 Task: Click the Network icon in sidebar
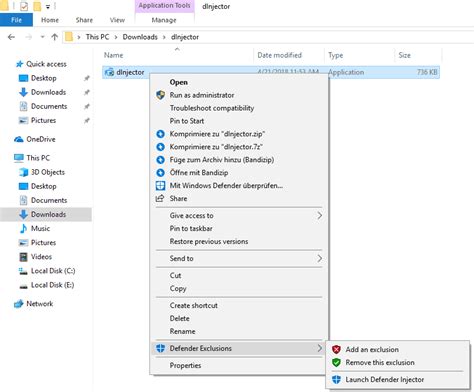point(19,304)
